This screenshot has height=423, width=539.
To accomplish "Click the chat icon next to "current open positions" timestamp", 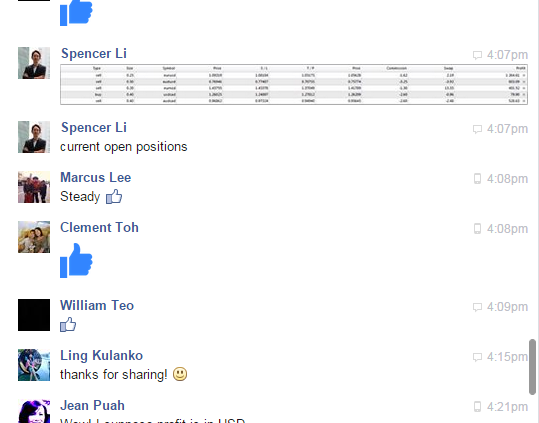I will coord(477,129).
